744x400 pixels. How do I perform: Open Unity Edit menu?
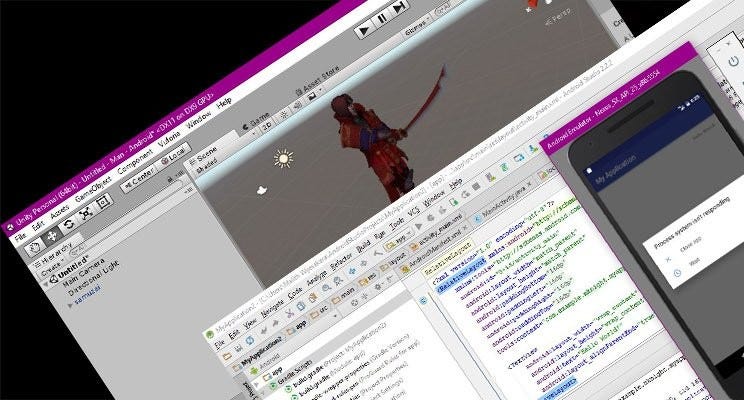(38, 225)
